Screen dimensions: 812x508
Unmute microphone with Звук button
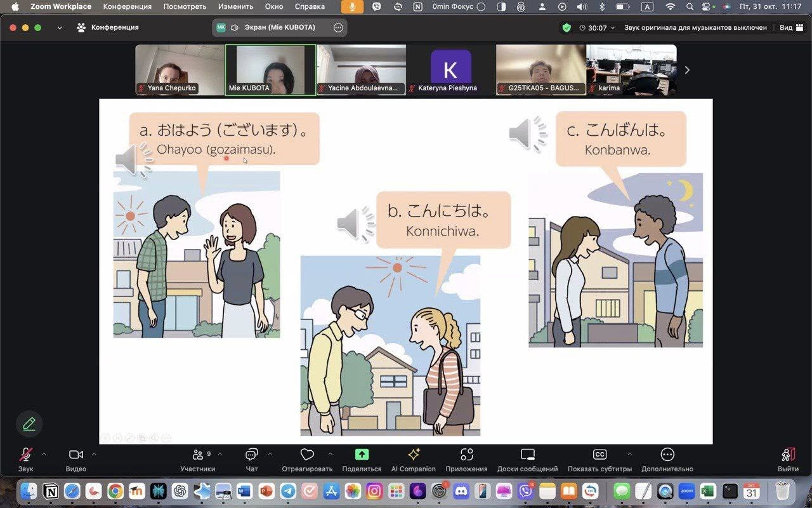click(25, 455)
